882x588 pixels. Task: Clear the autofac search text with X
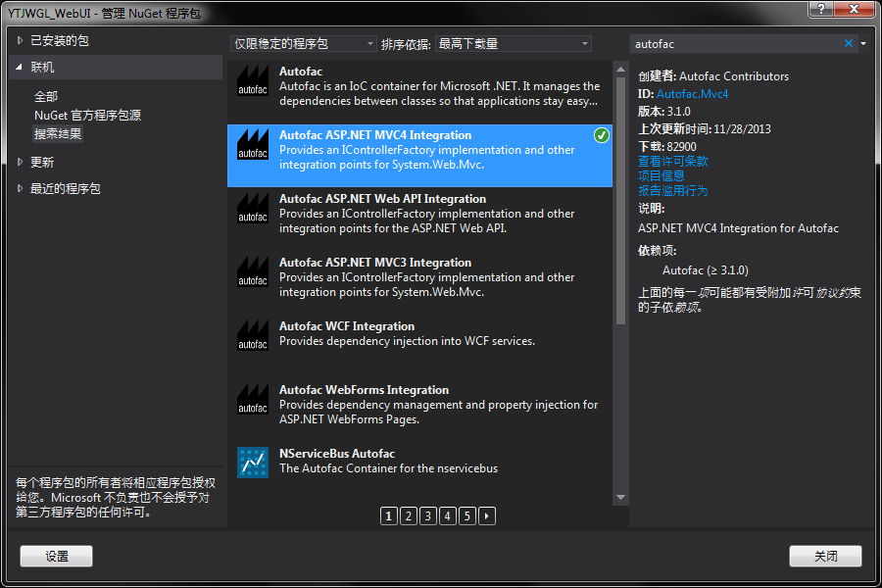(x=849, y=43)
